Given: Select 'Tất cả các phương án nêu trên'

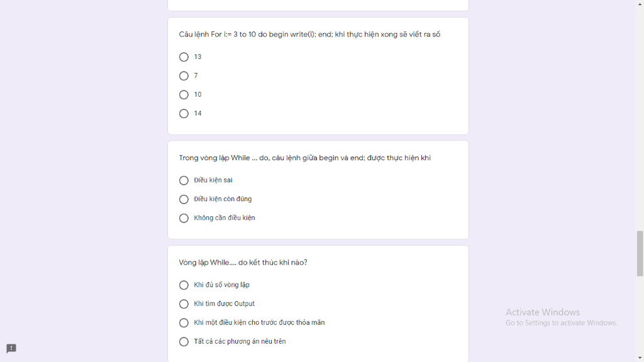Looking at the screenshot, I should tap(184, 342).
